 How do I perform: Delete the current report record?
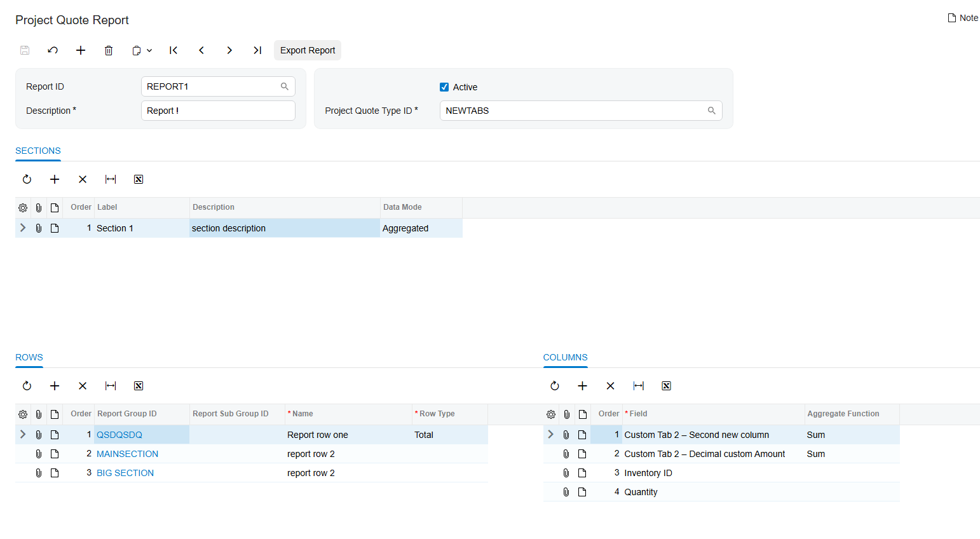pos(109,50)
